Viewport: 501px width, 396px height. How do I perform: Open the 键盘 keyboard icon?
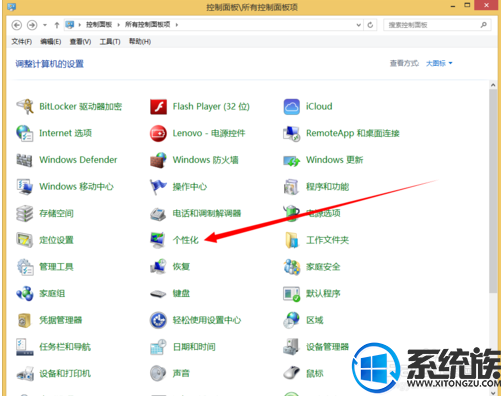[x=158, y=294]
